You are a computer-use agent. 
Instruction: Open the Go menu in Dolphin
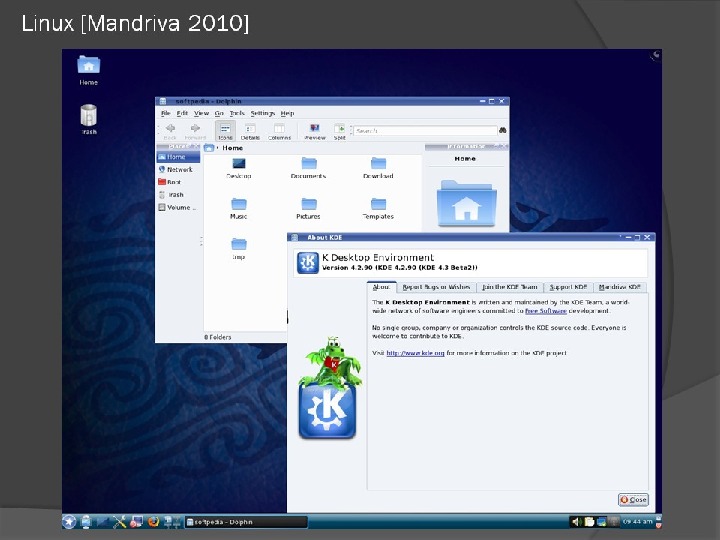pos(219,113)
